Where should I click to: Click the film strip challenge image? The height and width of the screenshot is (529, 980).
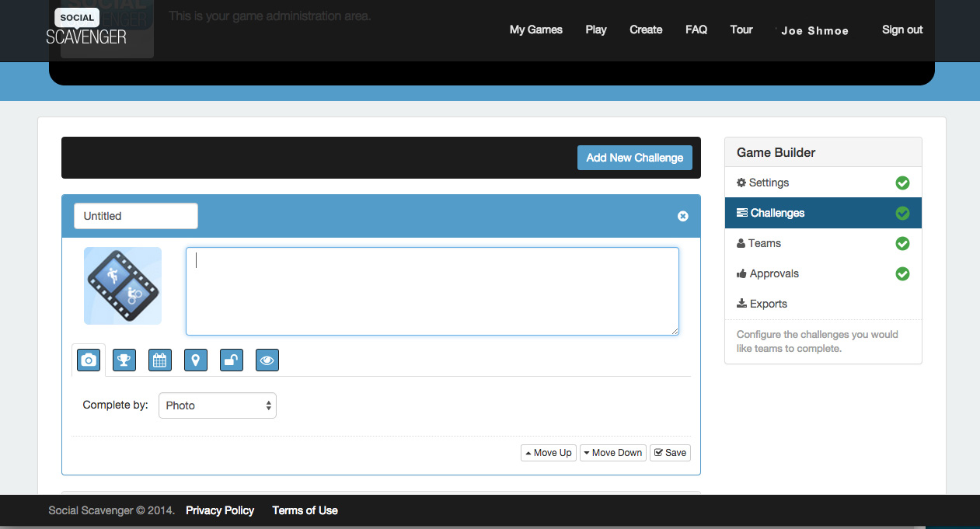click(123, 286)
